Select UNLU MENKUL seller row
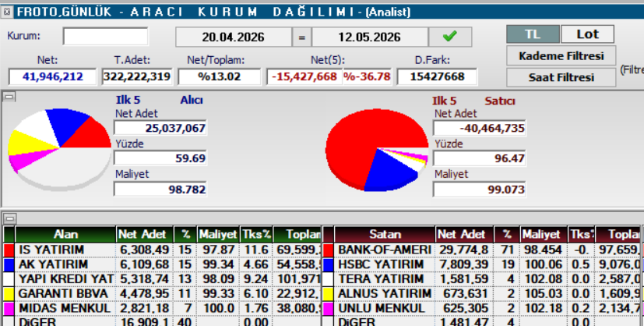Image resolution: width=644 pixels, height=326 pixels. [481, 309]
